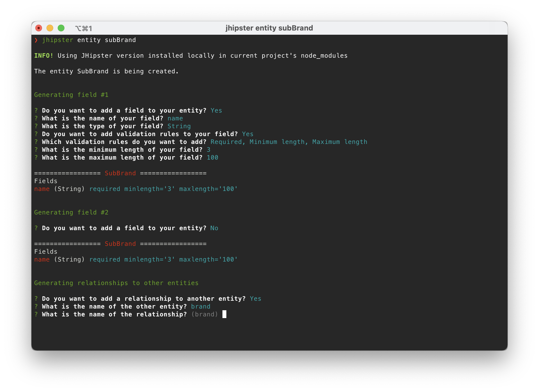Click 'Generating relationships to other entities' heading

pyautogui.click(x=116, y=283)
